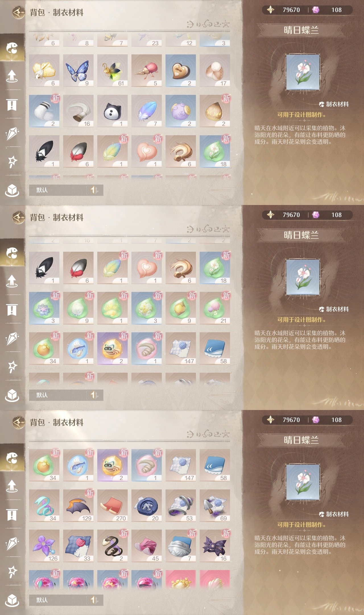Viewport: 364px width, 615px height.
Task: Choose the bat wing material with count 129
Action: pos(78,506)
